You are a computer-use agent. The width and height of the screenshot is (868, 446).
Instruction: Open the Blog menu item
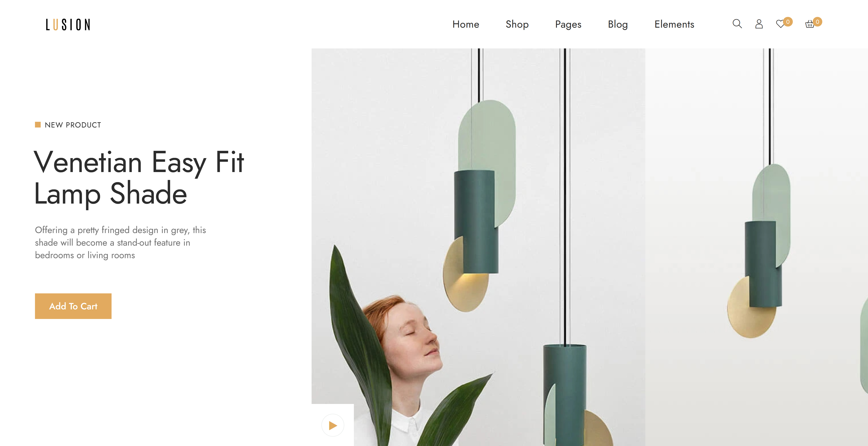pyautogui.click(x=618, y=25)
